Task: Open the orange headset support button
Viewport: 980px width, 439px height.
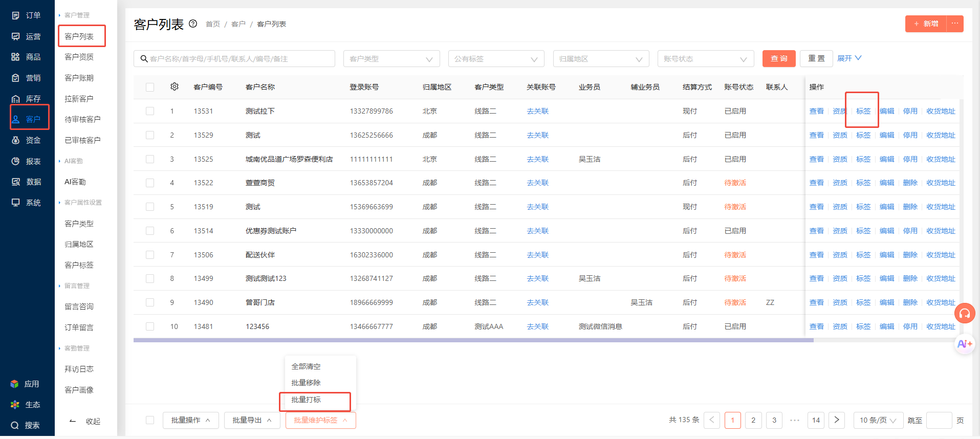Action: coord(965,313)
